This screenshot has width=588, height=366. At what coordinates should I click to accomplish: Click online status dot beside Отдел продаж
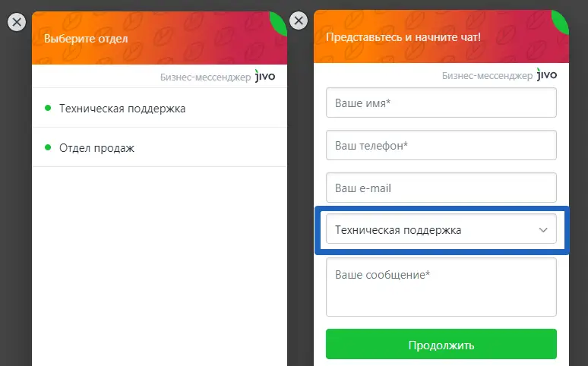48,147
